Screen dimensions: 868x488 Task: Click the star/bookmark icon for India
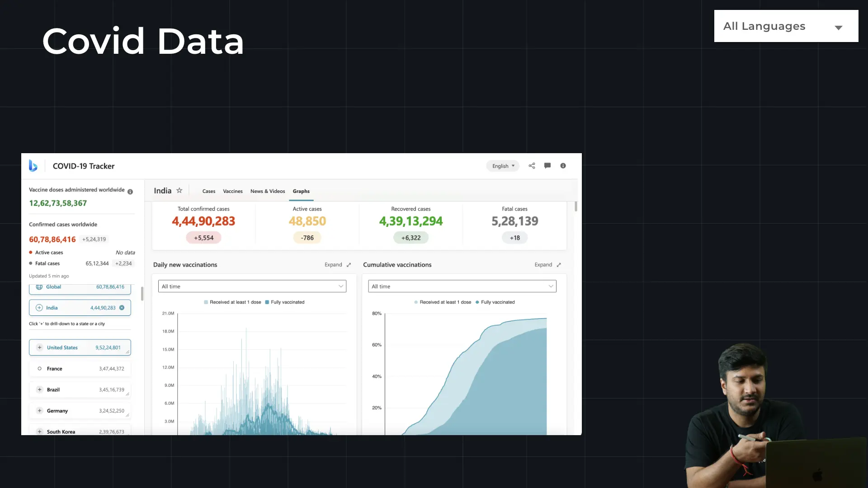coord(179,191)
